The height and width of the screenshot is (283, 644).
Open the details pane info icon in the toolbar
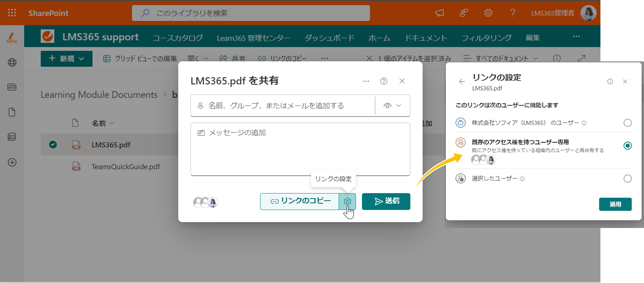(556, 58)
